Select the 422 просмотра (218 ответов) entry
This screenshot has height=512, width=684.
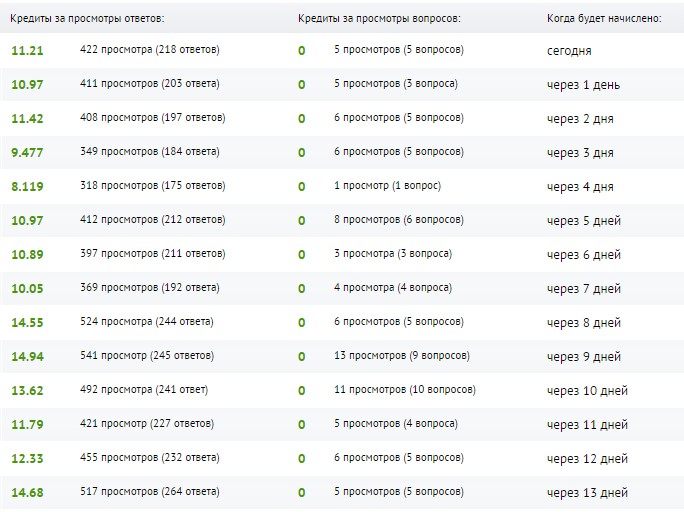150,50
